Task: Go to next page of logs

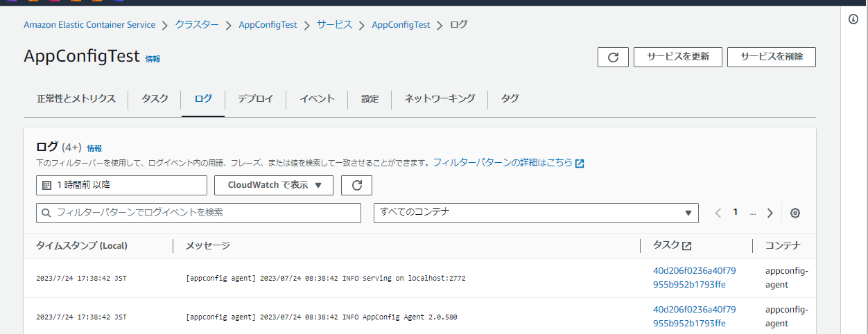Action: 770,213
